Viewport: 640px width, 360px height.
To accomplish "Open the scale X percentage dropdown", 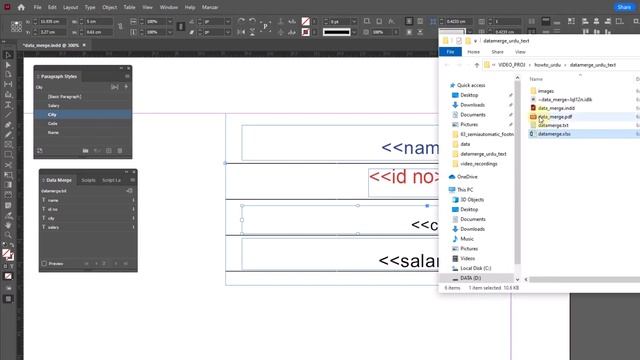I will pyautogui.click(x=170, y=21).
